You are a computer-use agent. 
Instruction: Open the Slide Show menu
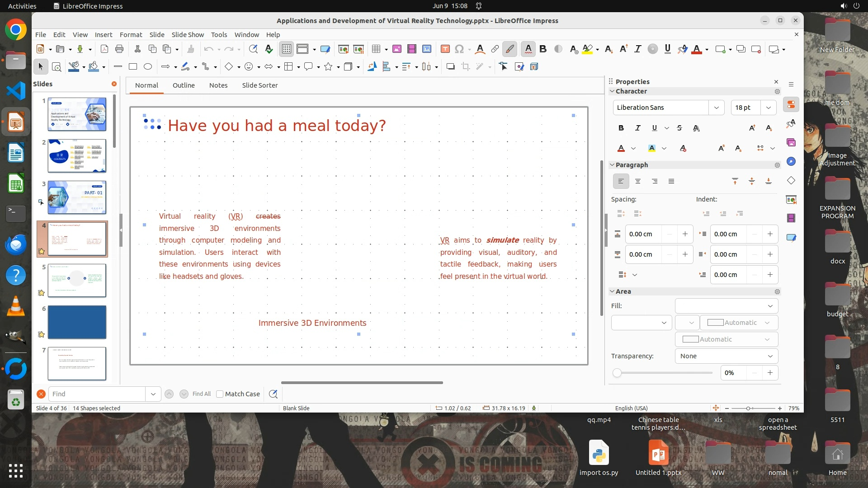(x=188, y=35)
